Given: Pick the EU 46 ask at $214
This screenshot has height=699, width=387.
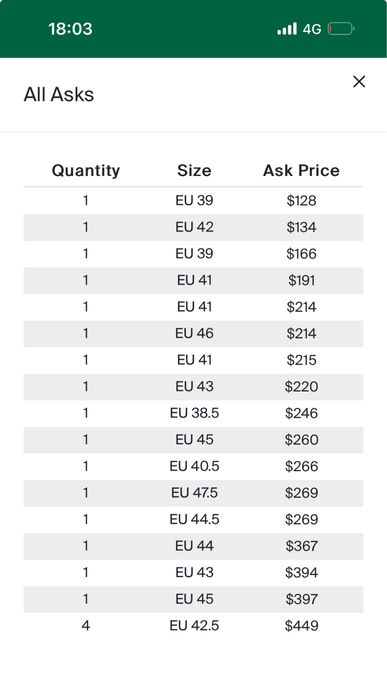Looking at the screenshot, I should tap(194, 333).
